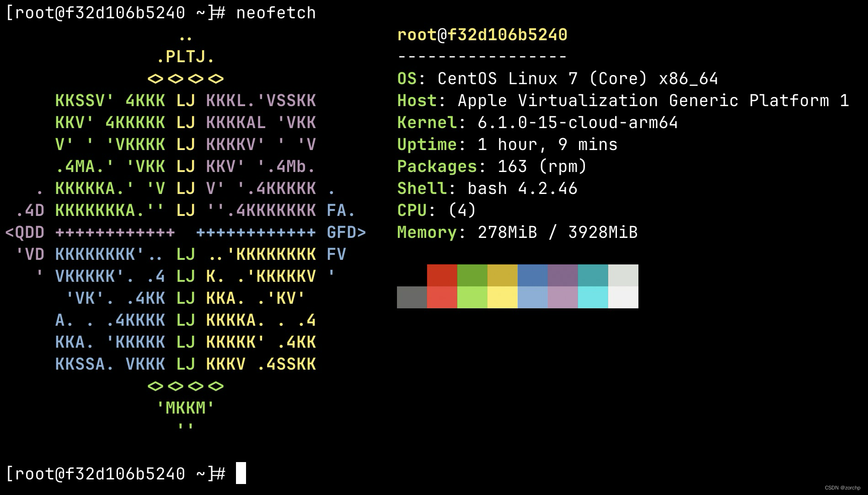Viewport: 868px width, 495px height.
Task: Click the CPU value (4)
Action: coord(462,210)
